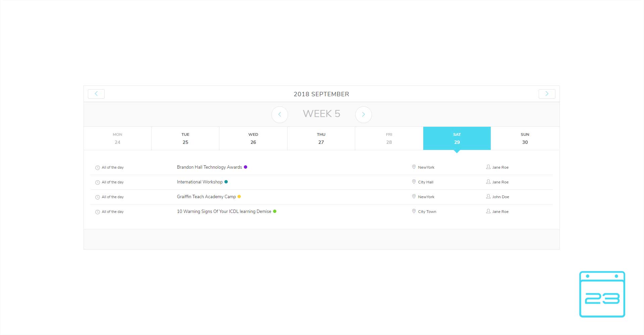
Task: Click City Town location text
Action: click(427, 212)
